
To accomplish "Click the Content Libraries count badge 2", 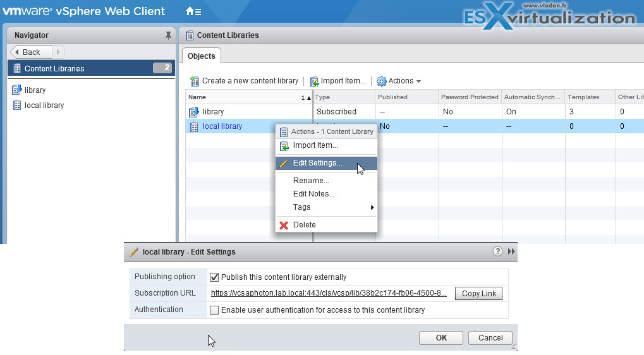I will point(162,68).
